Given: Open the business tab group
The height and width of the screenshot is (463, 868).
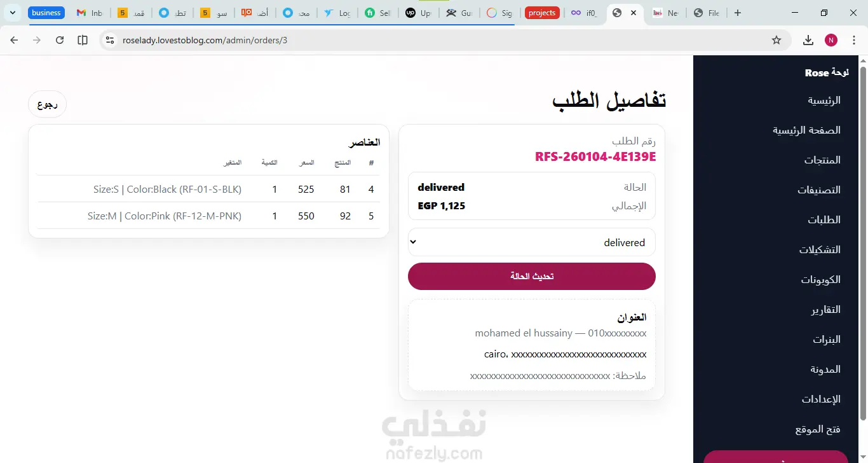Looking at the screenshot, I should [46, 13].
